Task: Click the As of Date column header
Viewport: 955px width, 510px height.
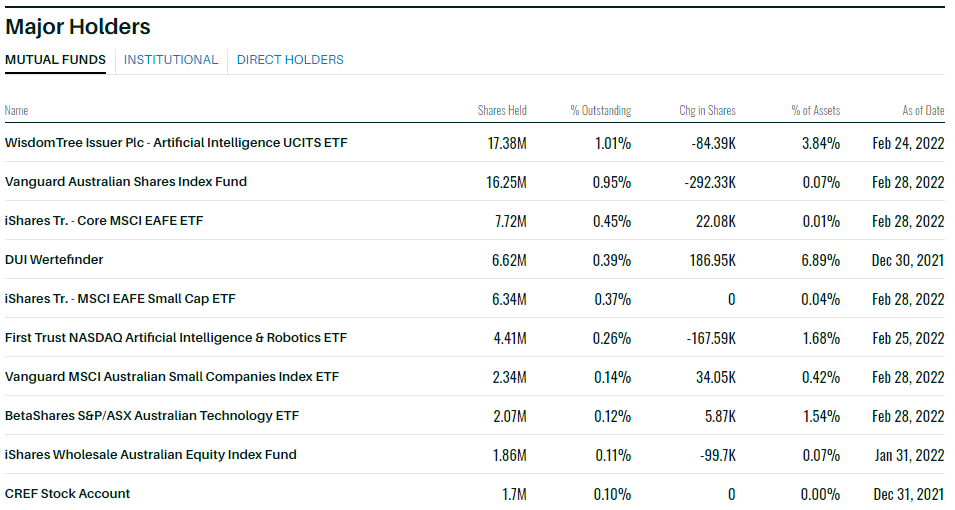Action: (923, 111)
